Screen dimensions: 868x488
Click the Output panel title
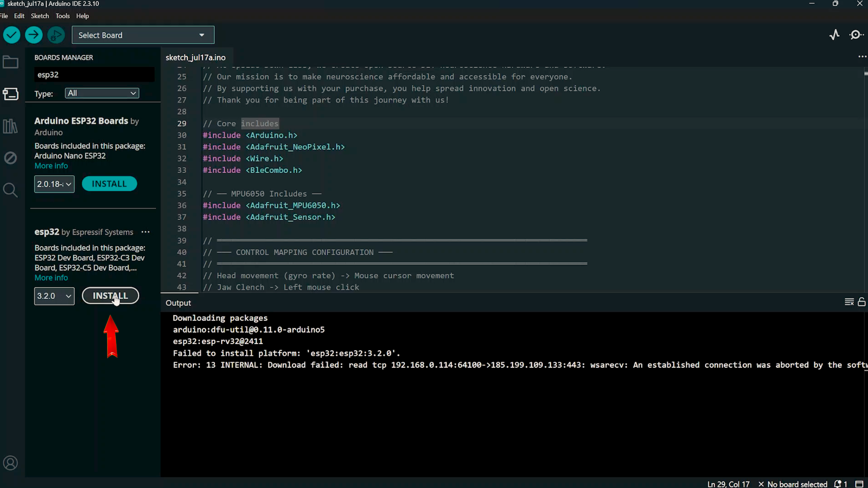click(178, 303)
